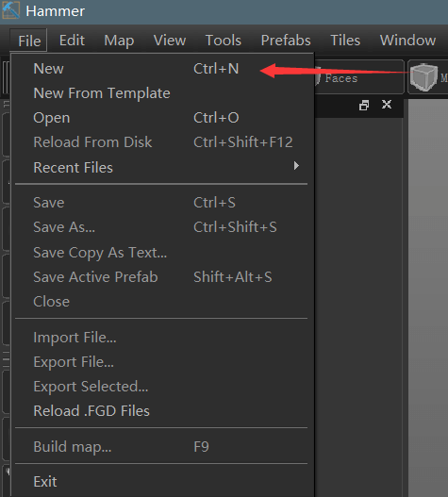Screen dimensions: 448x497
Task: Click the cube mesh mode icon
Action: pyautogui.click(x=423, y=77)
